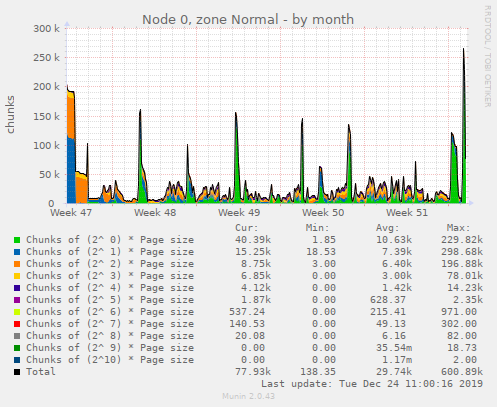Click the '300 k' axis label

(46, 29)
